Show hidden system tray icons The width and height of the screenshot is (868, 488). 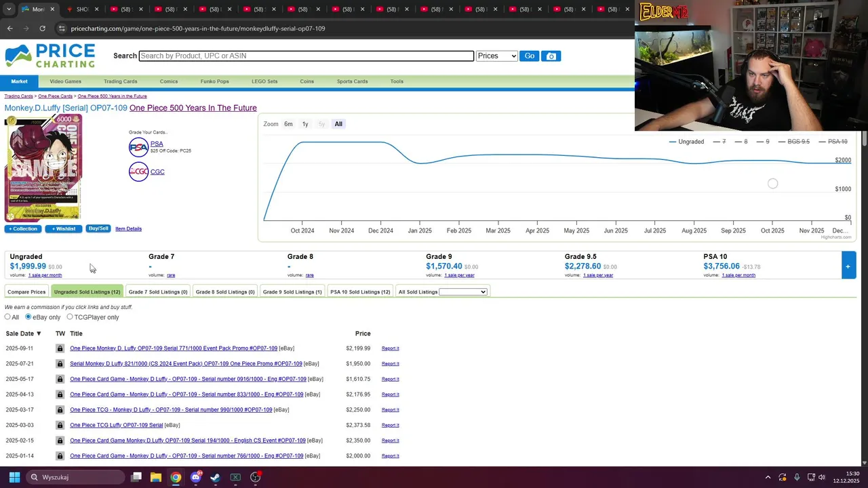coord(768,477)
